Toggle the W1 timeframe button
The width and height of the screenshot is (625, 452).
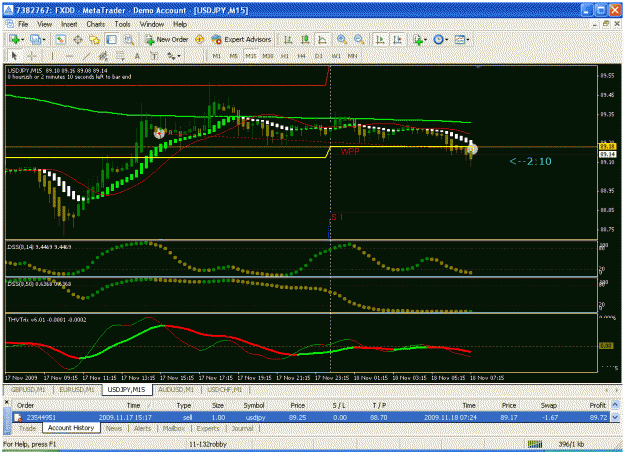[x=336, y=56]
